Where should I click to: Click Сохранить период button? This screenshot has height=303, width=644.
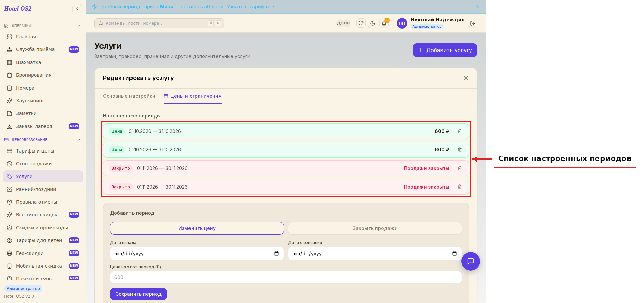click(138, 294)
